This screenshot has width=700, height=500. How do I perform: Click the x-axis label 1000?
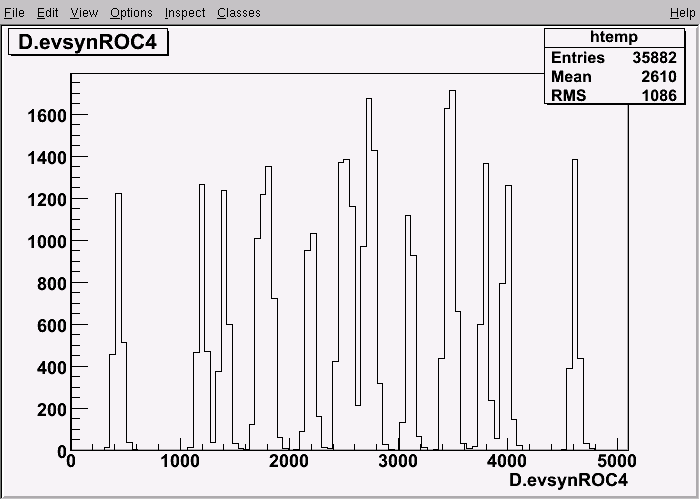click(x=180, y=461)
